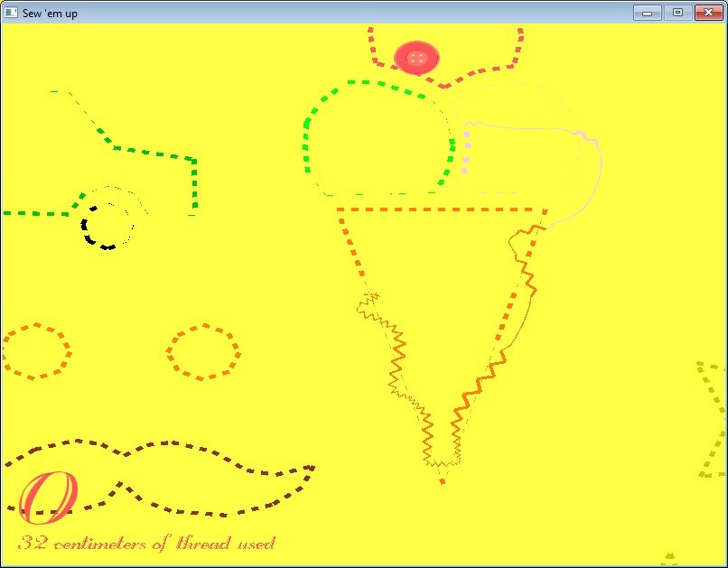Screen dimensions: 728x568
Task: Click the Sew 'em up window icon
Action: point(12,13)
